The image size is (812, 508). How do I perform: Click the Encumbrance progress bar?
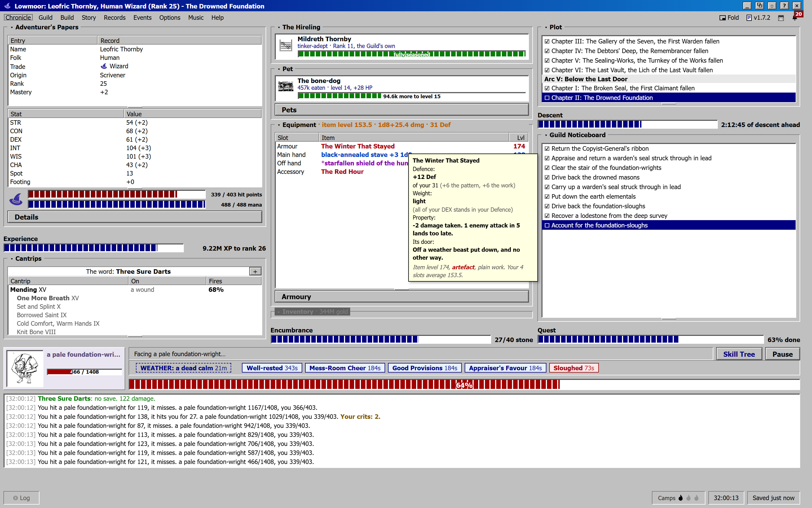tap(381, 340)
